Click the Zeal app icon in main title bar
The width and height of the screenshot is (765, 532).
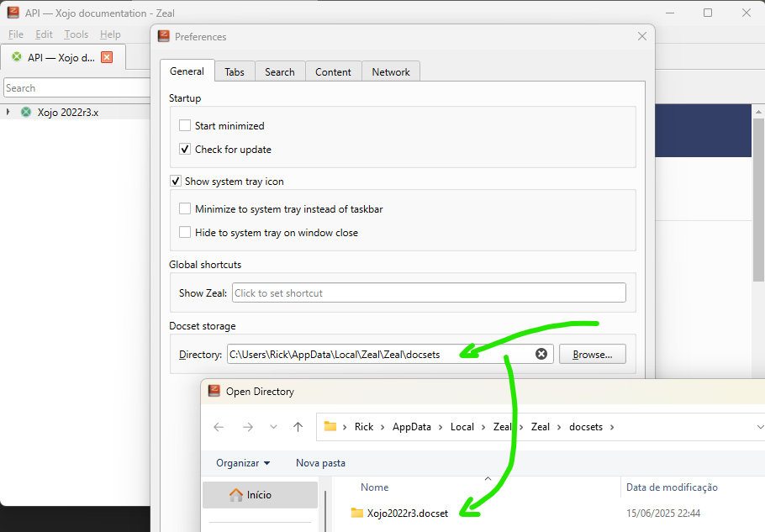point(13,13)
